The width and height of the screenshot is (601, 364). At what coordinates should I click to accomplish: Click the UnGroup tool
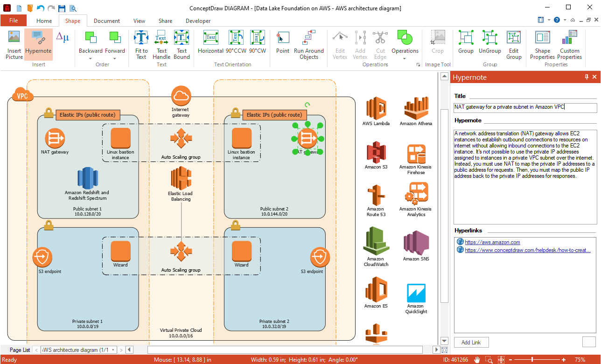click(x=489, y=42)
